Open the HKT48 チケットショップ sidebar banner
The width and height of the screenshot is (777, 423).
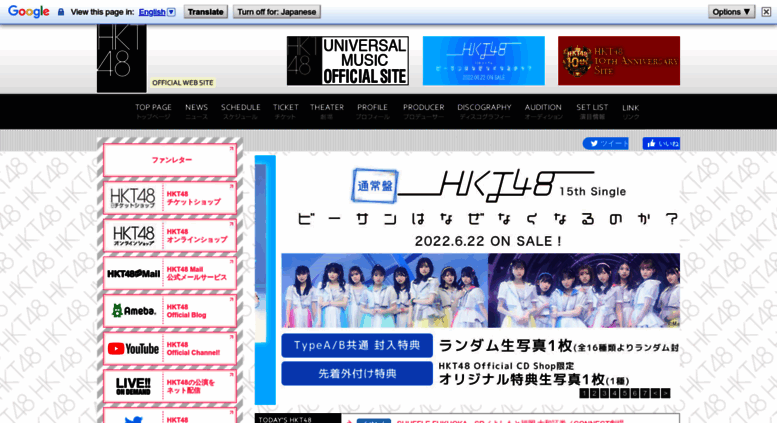tap(170, 198)
